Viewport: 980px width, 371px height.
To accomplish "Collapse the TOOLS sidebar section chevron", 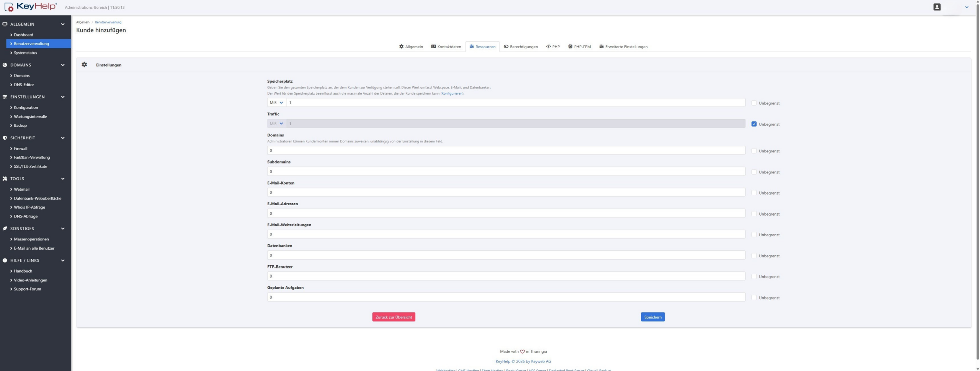I will coord(63,179).
